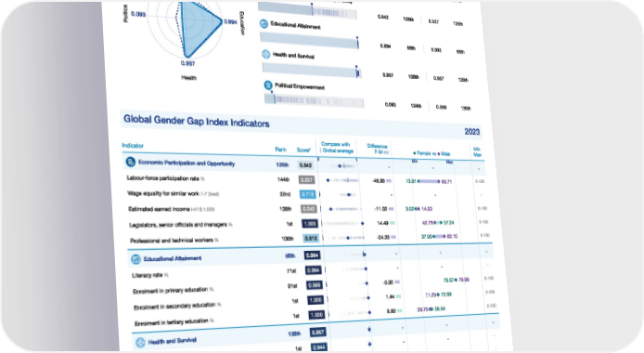Viewport: 644px width, 353px height.
Task: Click the Health and Survival icon above bar
Action: click(x=266, y=54)
